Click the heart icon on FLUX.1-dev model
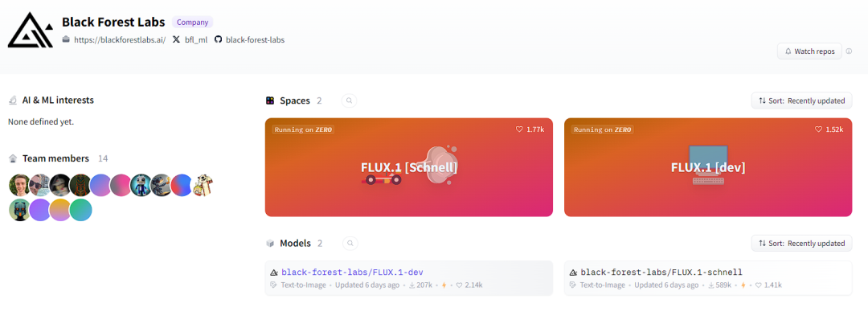868x320 pixels. (x=459, y=285)
